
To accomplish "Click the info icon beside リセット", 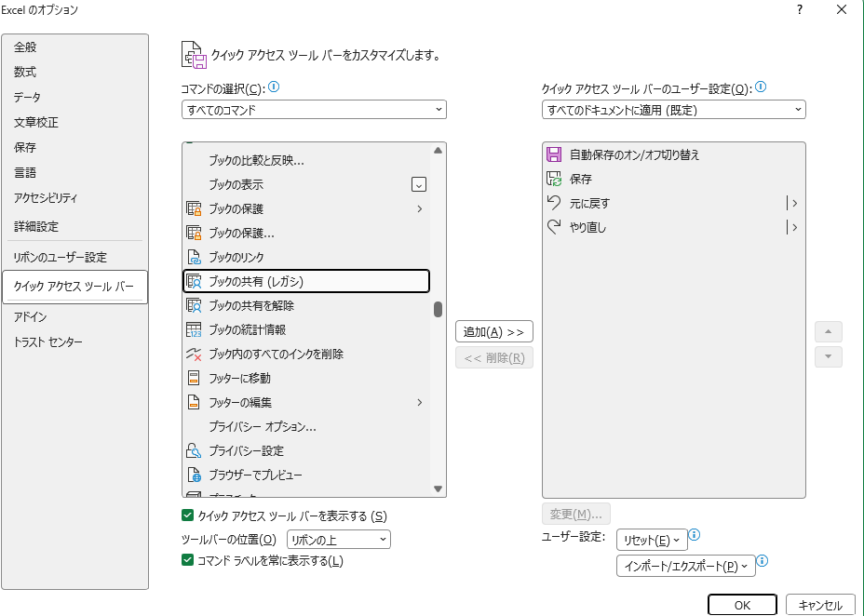I will 695,534.
